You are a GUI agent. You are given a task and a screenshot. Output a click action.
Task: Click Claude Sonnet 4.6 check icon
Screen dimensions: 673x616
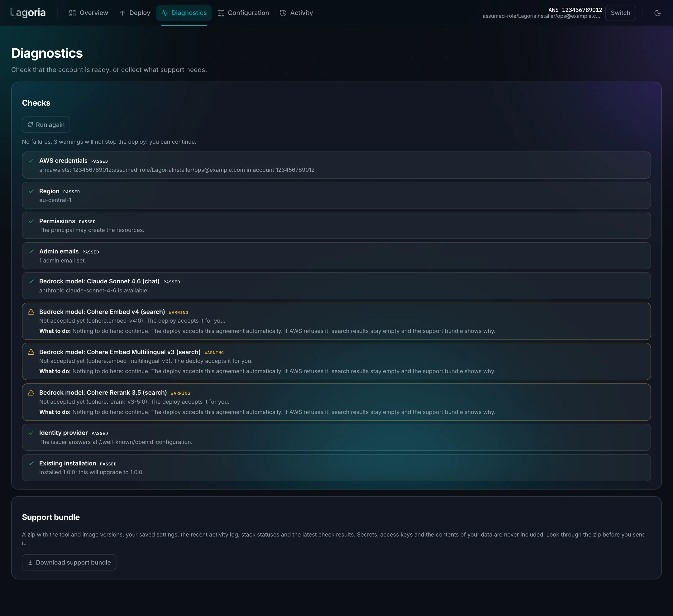31,281
